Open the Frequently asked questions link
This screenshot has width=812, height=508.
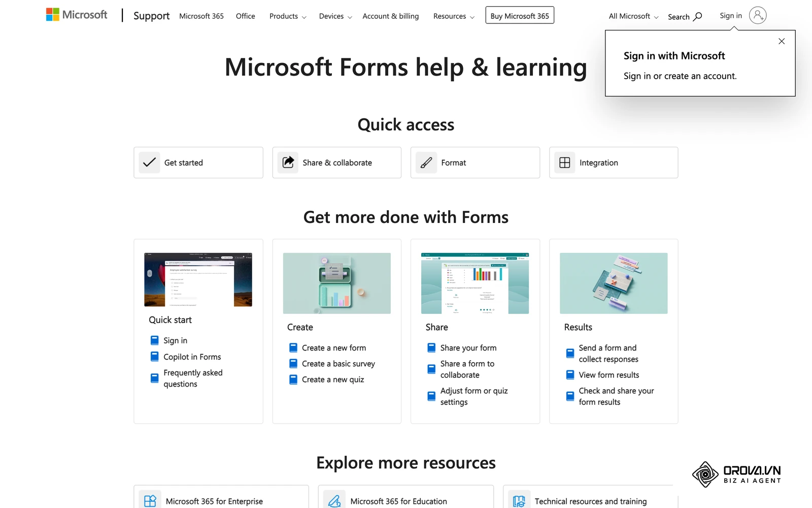193,378
